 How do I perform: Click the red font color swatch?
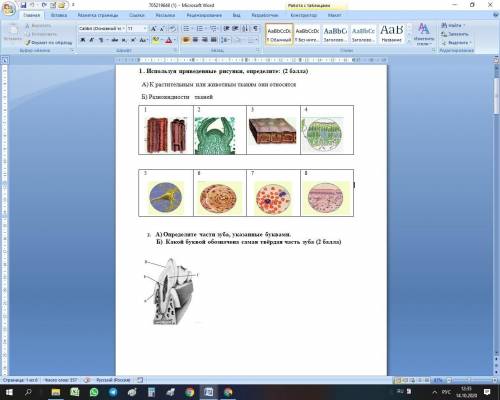tap(169, 40)
